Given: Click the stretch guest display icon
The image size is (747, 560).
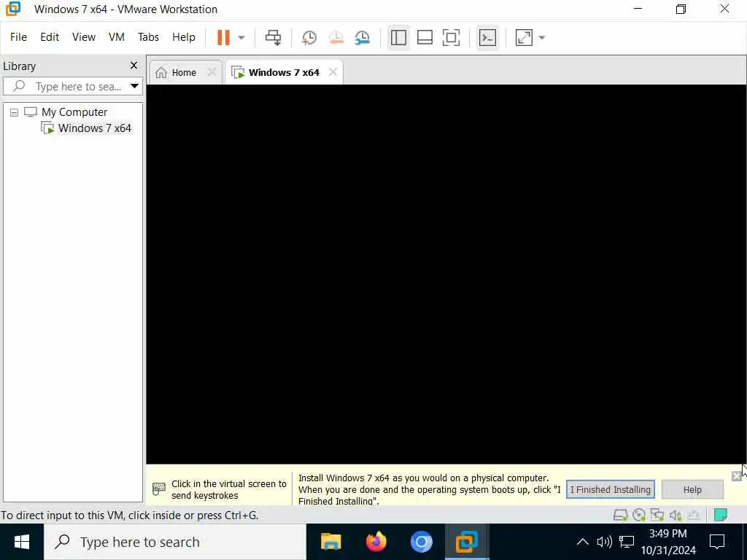Looking at the screenshot, I should pos(524,38).
